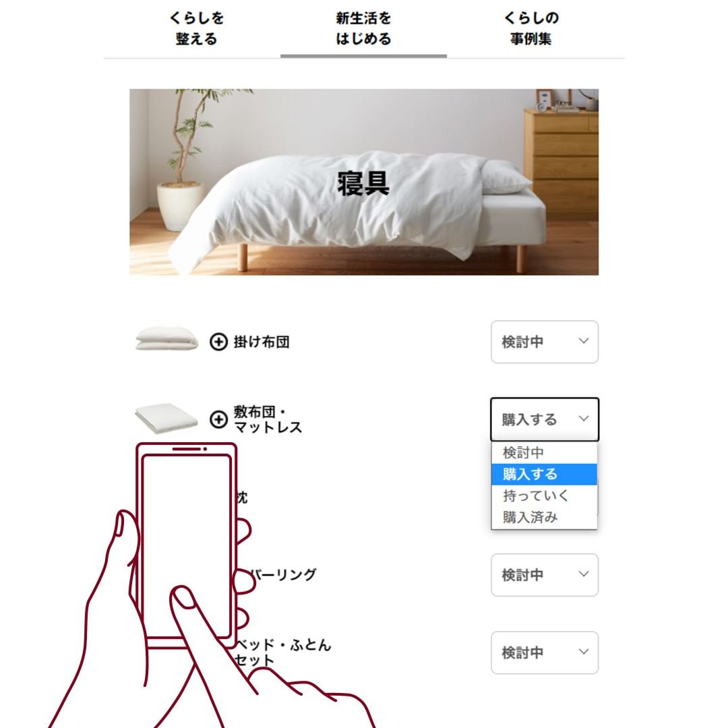728x728 pixels.
Task: Expand the 敷布団・マットレス plus icon
Action: (218, 419)
